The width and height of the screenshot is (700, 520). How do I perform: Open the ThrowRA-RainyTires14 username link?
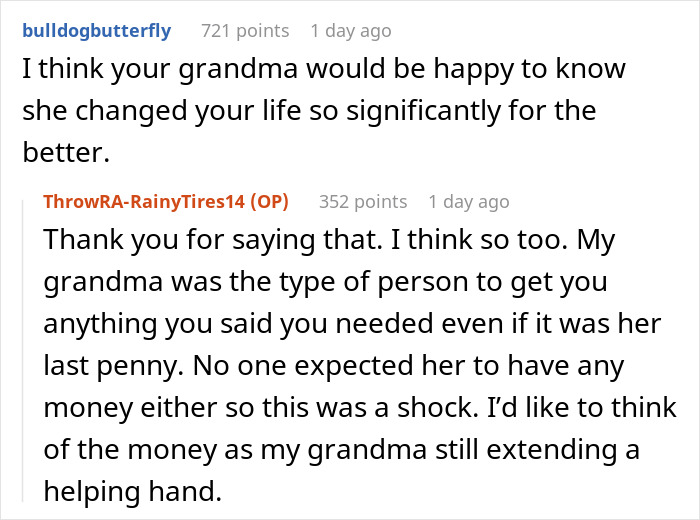click(x=144, y=202)
